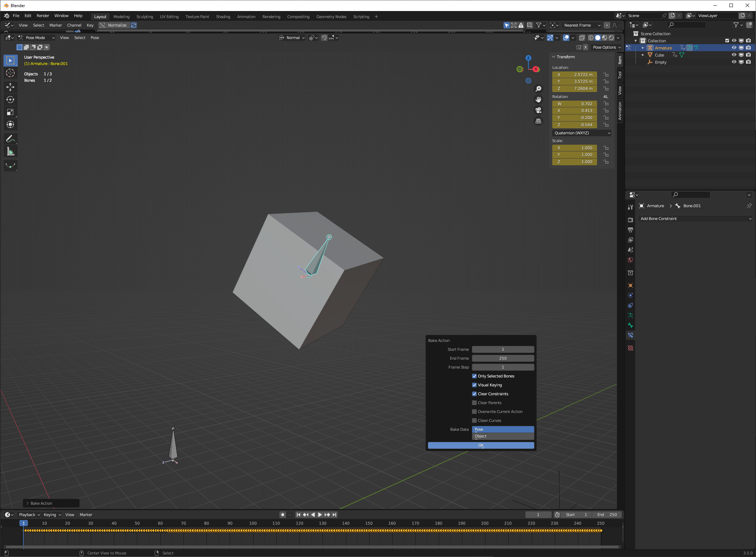Open the Render properties tab icon

click(x=630, y=220)
